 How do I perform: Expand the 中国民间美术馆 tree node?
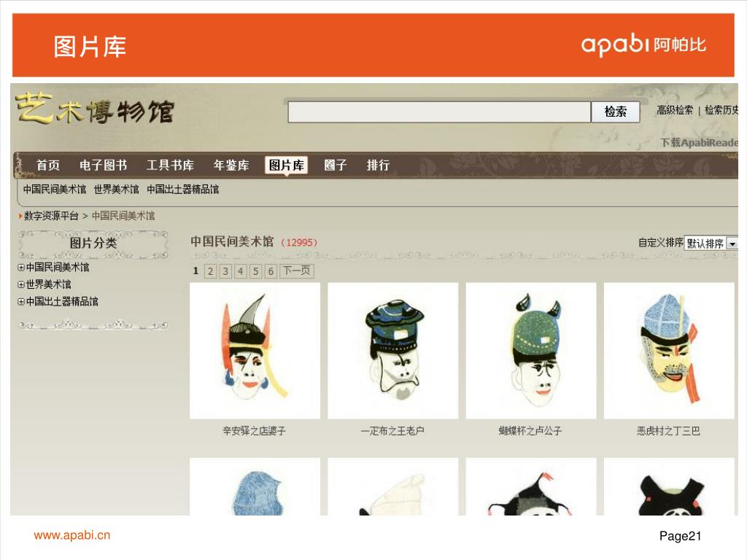(x=21, y=268)
